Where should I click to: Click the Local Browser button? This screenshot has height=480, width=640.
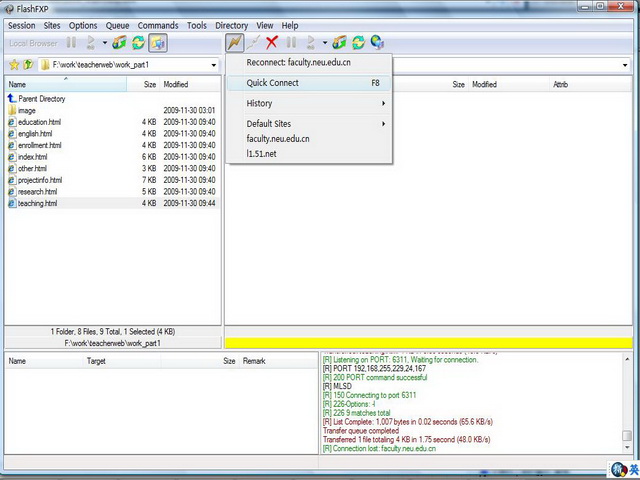tap(33, 43)
